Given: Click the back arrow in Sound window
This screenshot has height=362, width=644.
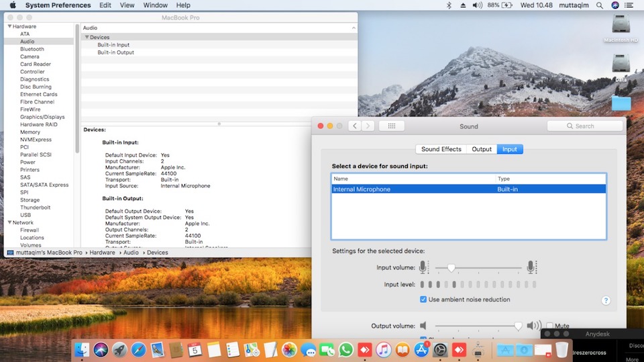Looking at the screenshot, I should pos(354,126).
